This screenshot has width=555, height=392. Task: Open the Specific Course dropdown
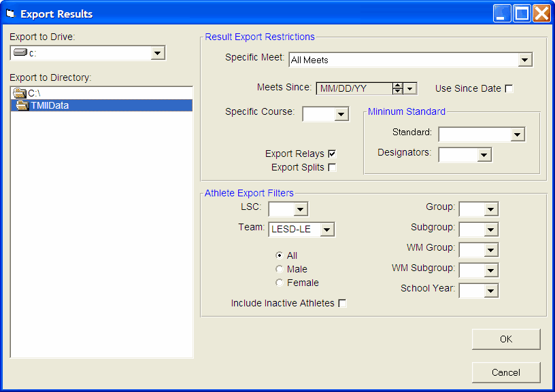[341, 115]
